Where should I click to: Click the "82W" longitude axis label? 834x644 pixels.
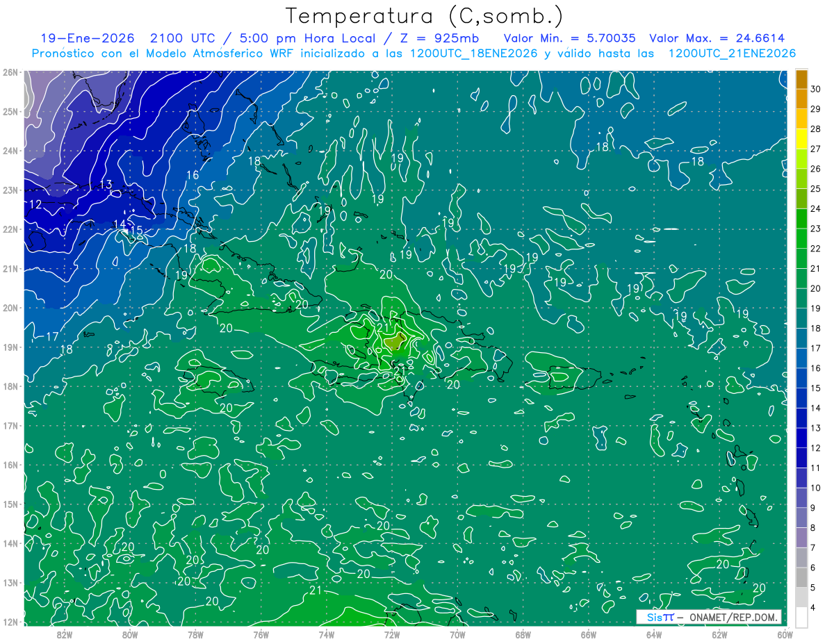coord(65,635)
